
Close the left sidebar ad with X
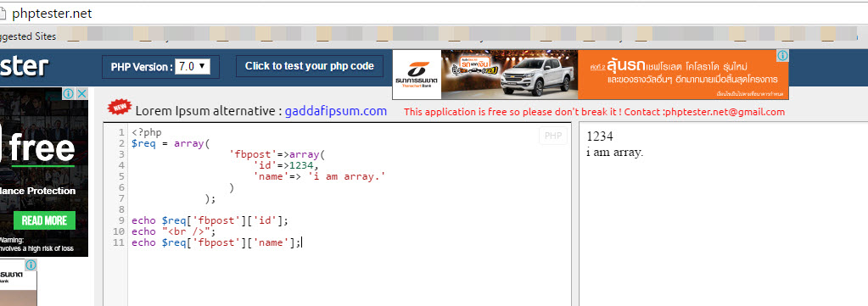[82, 93]
